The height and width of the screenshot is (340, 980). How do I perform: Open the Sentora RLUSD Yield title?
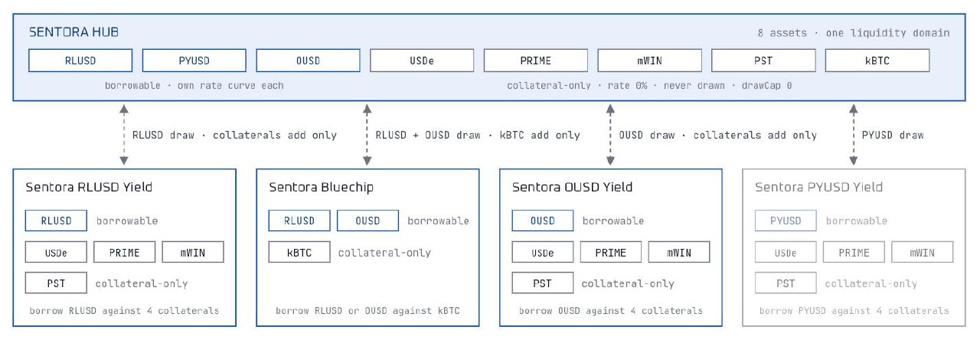point(89,188)
